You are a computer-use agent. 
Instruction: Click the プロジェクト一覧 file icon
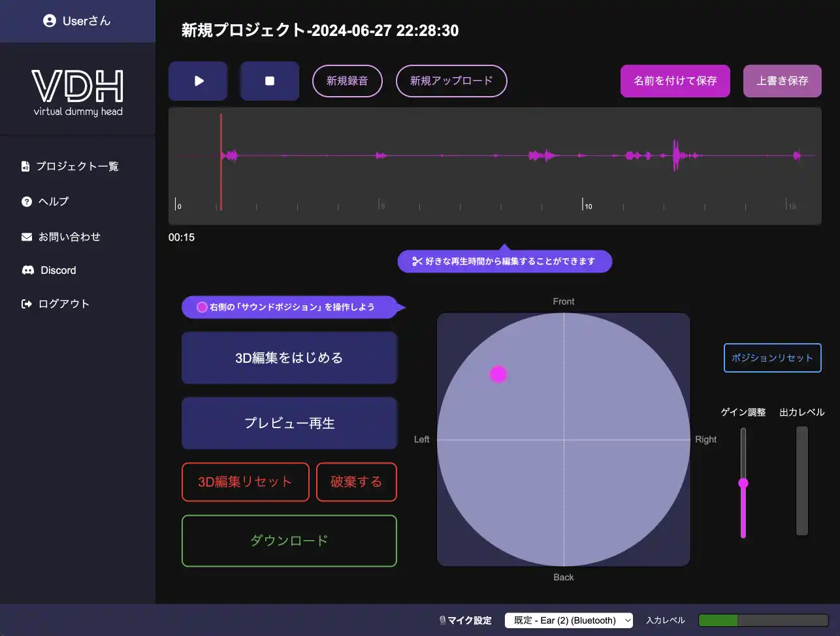25,166
